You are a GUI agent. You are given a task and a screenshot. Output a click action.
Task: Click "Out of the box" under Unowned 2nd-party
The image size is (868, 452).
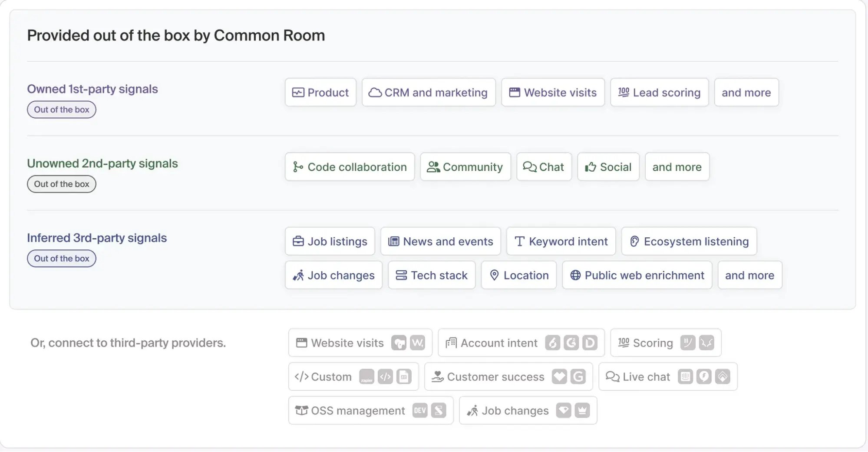coord(62,184)
